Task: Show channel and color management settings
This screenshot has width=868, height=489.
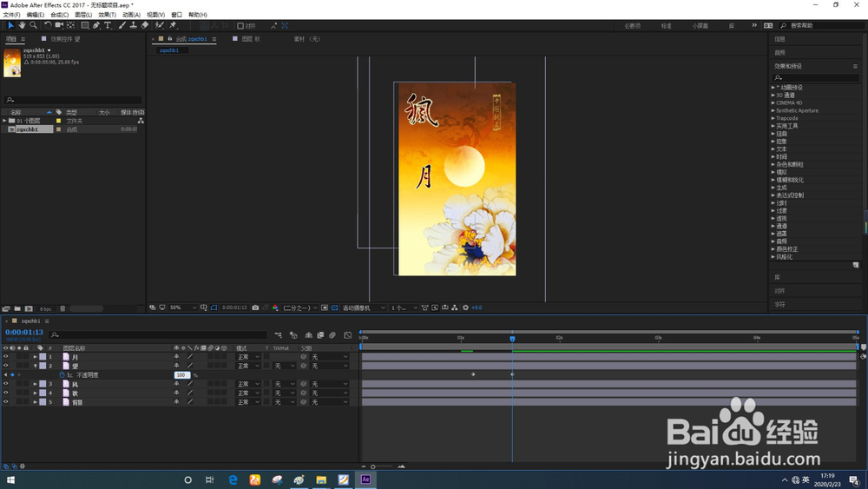Action: click(x=275, y=307)
